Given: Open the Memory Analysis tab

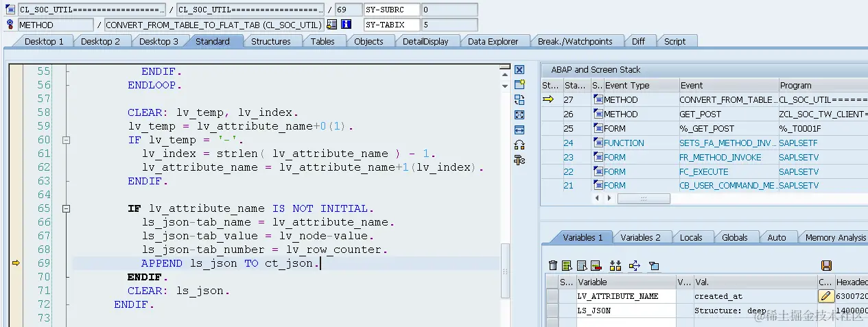Looking at the screenshot, I should (834, 237).
